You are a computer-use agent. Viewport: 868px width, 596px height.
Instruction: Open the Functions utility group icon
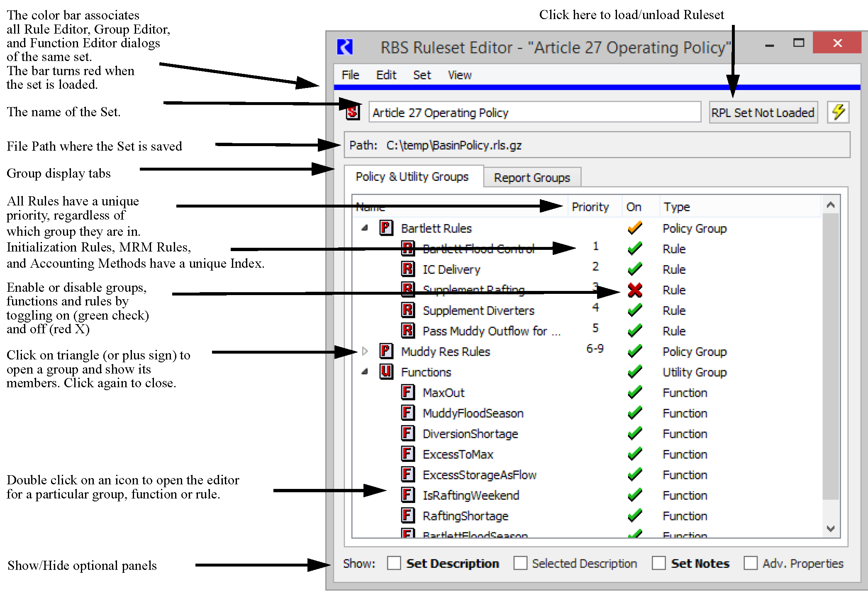(x=386, y=371)
